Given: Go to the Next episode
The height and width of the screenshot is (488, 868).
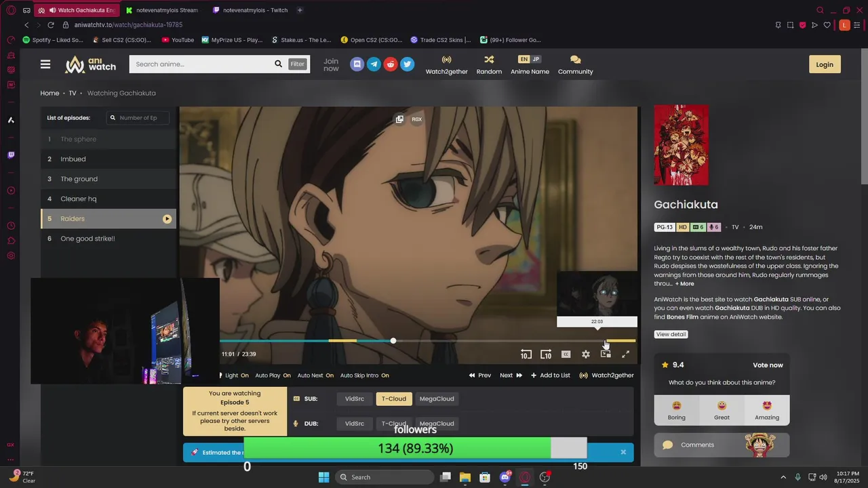Looking at the screenshot, I should point(511,375).
